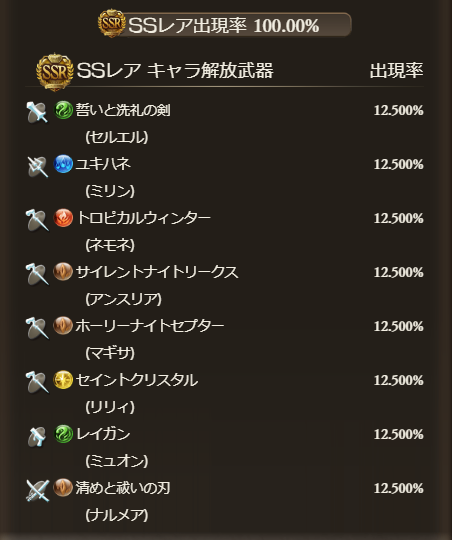Viewport: 452px width, 540px height.
Task: Click the 出現率 column header
Action: 397,71
